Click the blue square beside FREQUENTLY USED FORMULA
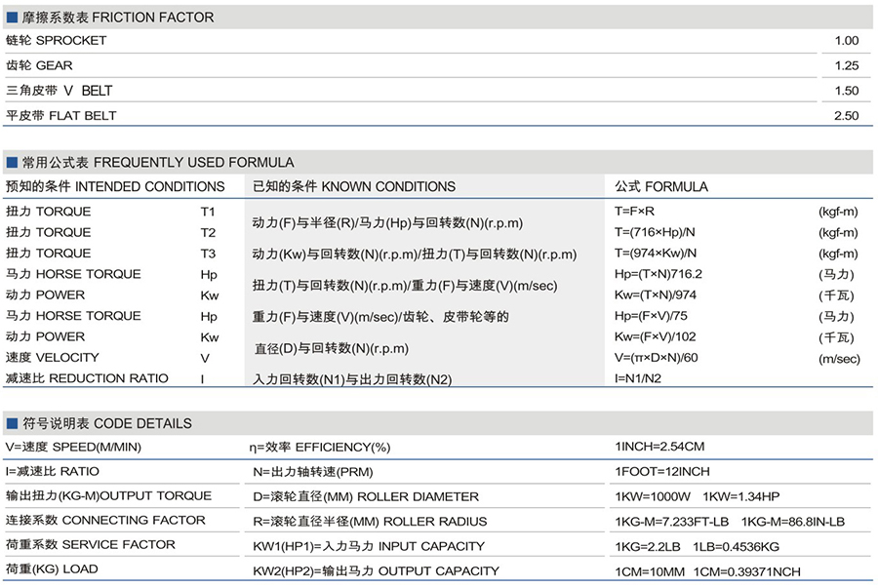 click(12, 162)
